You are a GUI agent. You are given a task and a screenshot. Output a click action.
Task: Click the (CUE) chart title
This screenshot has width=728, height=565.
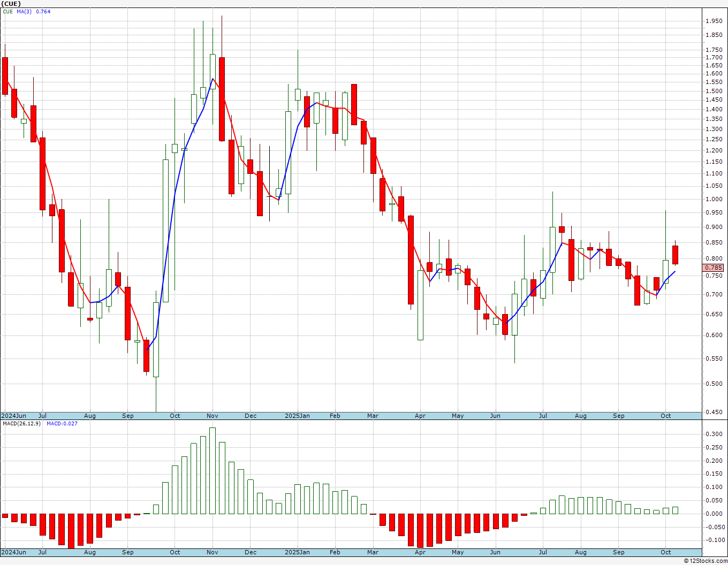pos(11,4)
